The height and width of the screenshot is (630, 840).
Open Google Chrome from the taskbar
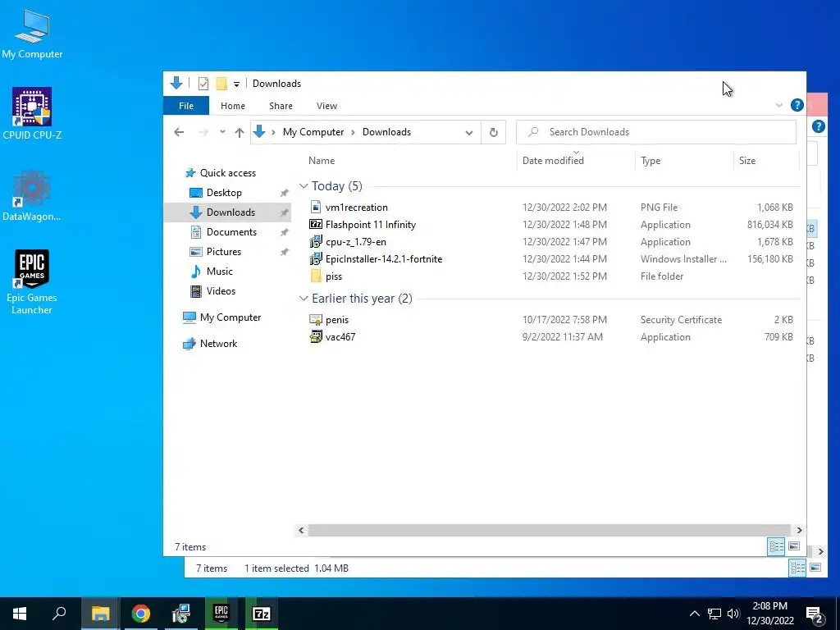tap(141, 614)
